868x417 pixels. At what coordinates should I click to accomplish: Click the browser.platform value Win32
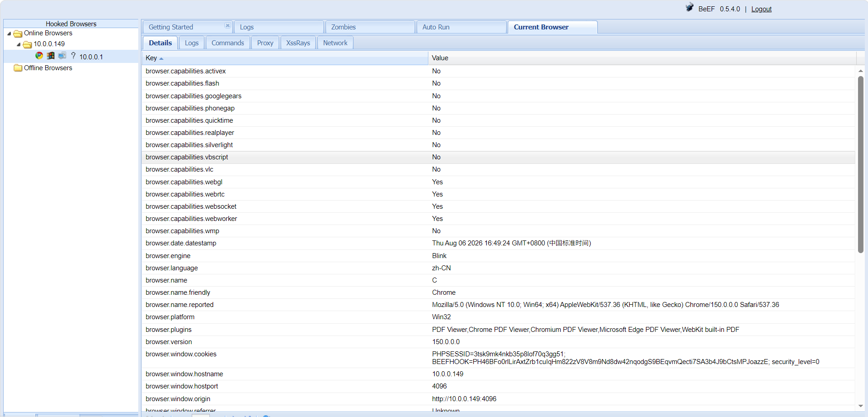441,317
